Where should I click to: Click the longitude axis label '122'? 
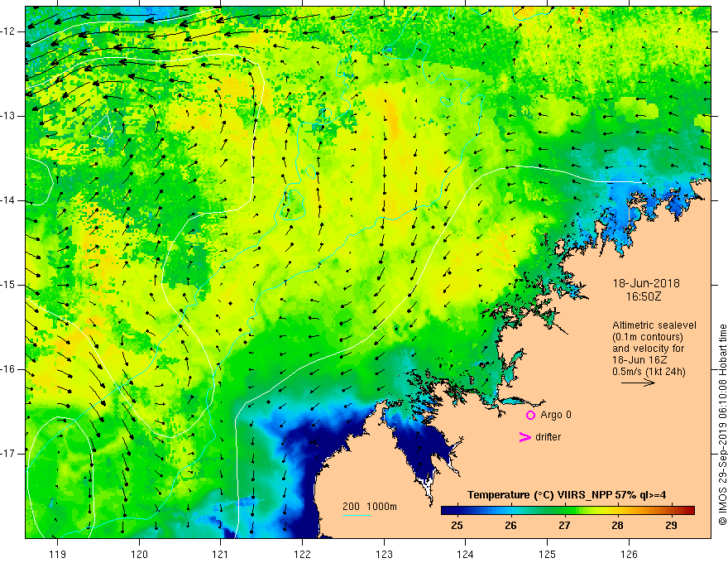pos(302,554)
